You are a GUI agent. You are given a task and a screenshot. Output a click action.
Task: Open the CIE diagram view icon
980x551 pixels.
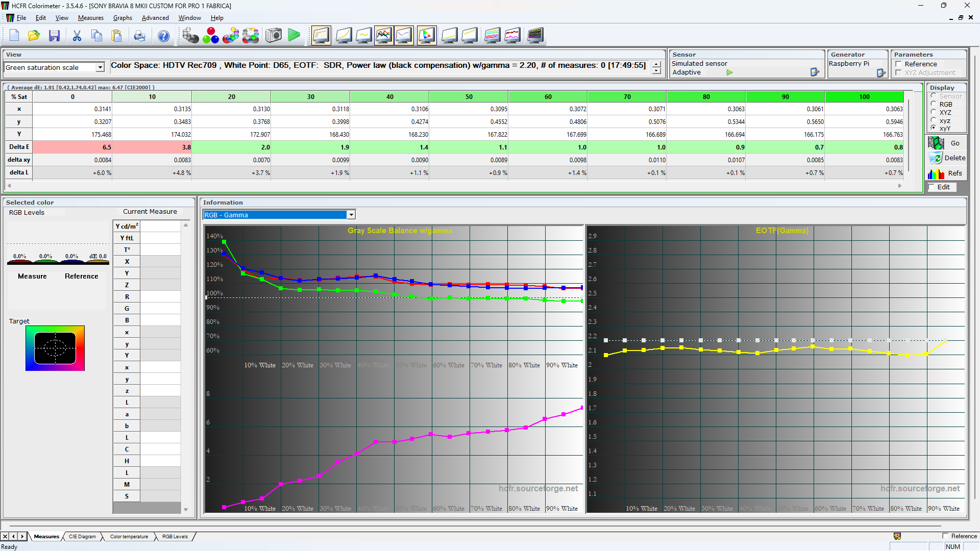pyautogui.click(x=427, y=36)
